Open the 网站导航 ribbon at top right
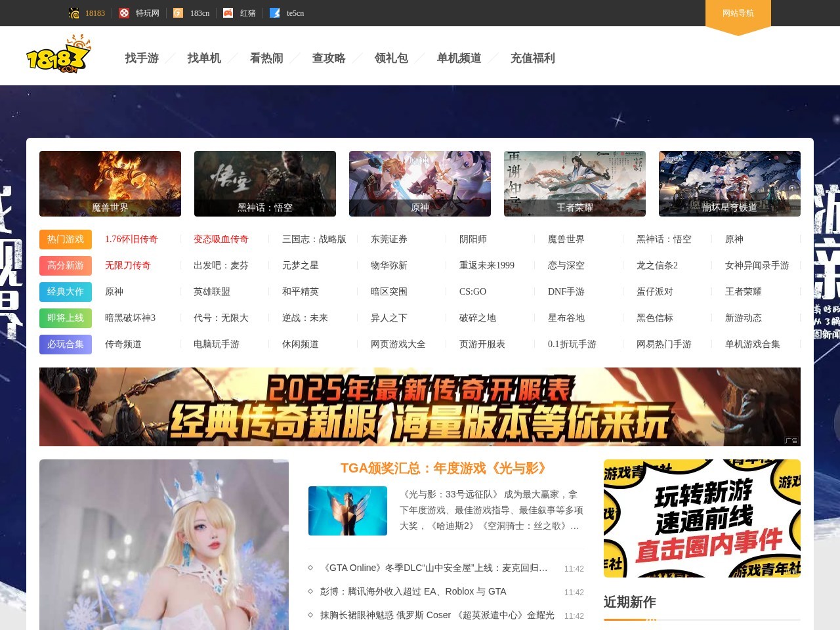The image size is (840, 630). [738, 13]
